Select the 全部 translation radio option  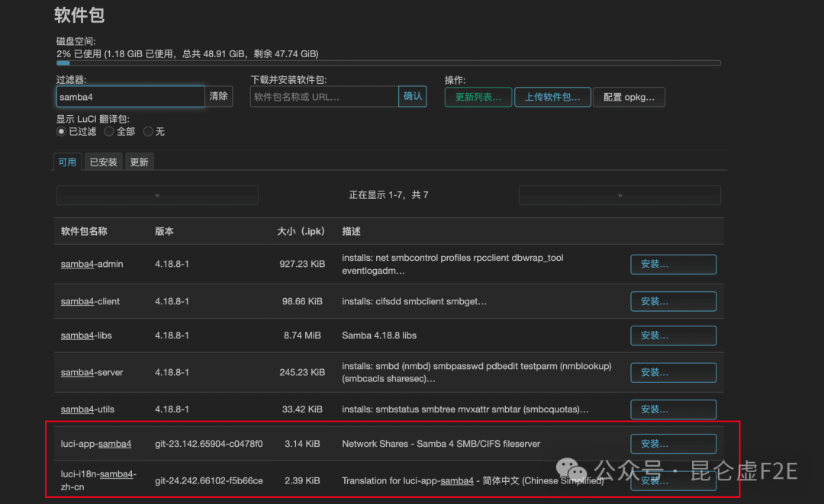[109, 132]
